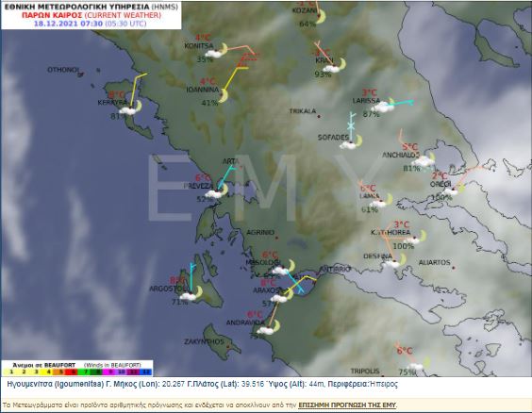Click the IOANNINA station label

click(x=203, y=90)
